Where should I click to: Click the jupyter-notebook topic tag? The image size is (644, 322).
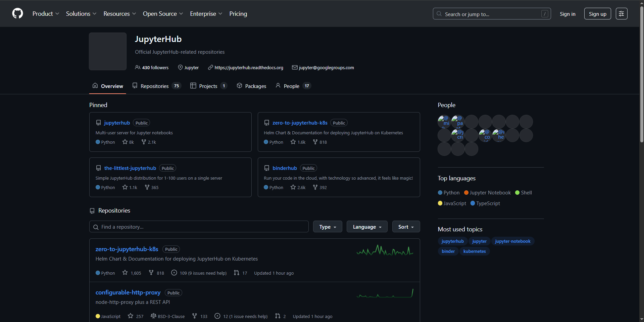pos(512,241)
